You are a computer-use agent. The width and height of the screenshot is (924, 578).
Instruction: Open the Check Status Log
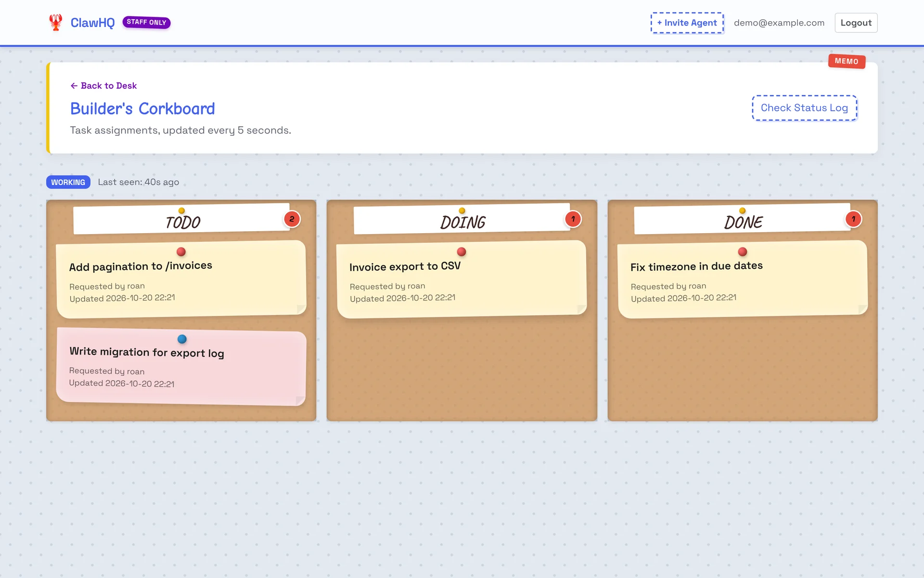804,108
